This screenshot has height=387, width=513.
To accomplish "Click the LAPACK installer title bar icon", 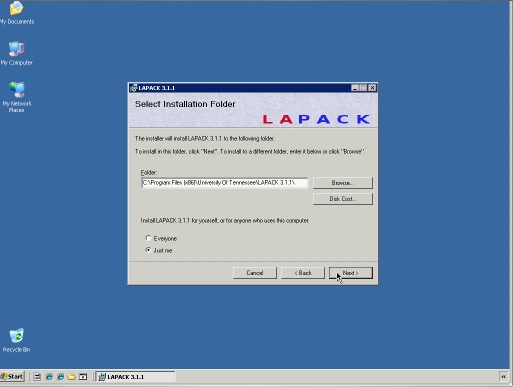I will pos(133,88).
